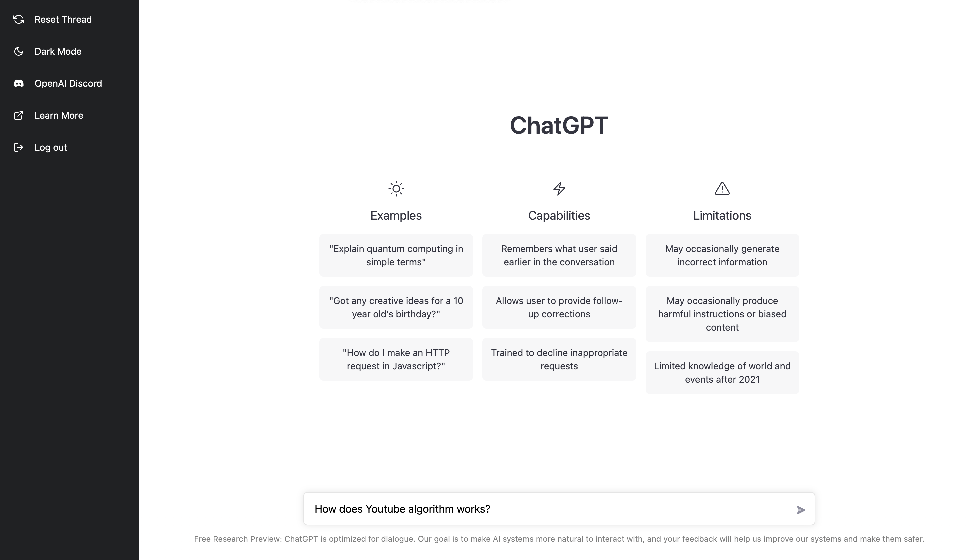
Task: Expand the Capabilities section
Action: [559, 215]
